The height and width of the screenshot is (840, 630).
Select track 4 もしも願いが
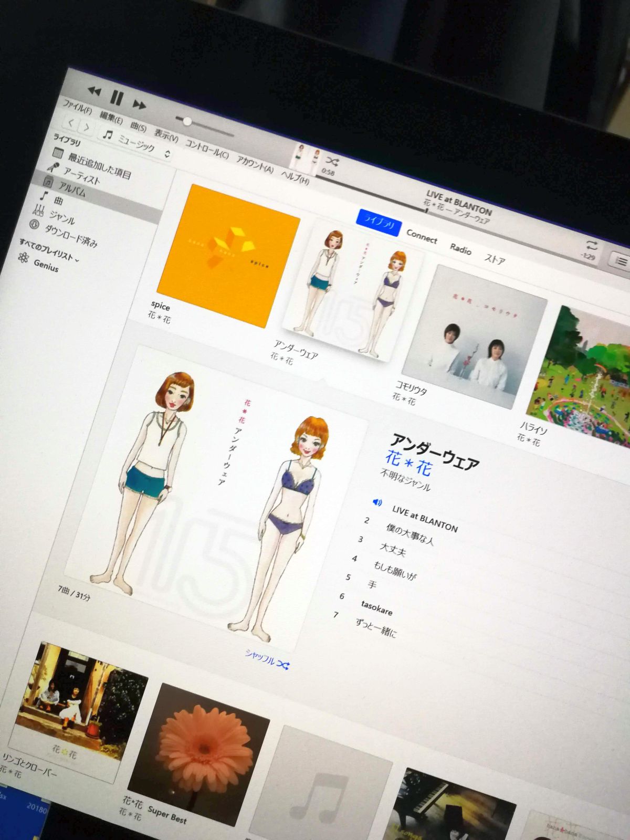click(x=394, y=570)
